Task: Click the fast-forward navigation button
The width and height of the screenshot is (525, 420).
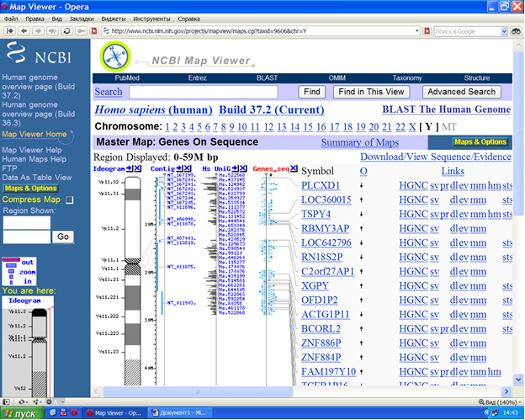Action: click(52, 31)
